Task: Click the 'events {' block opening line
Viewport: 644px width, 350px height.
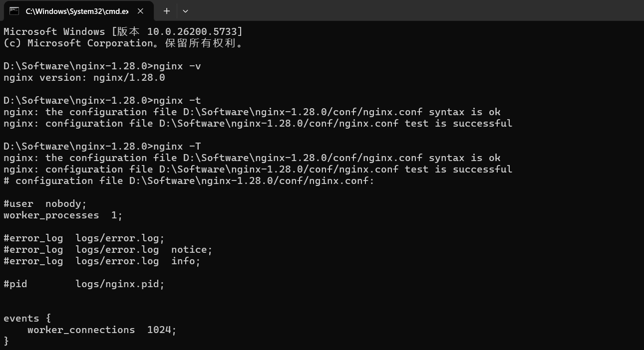Action: click(x=27, y=318)
